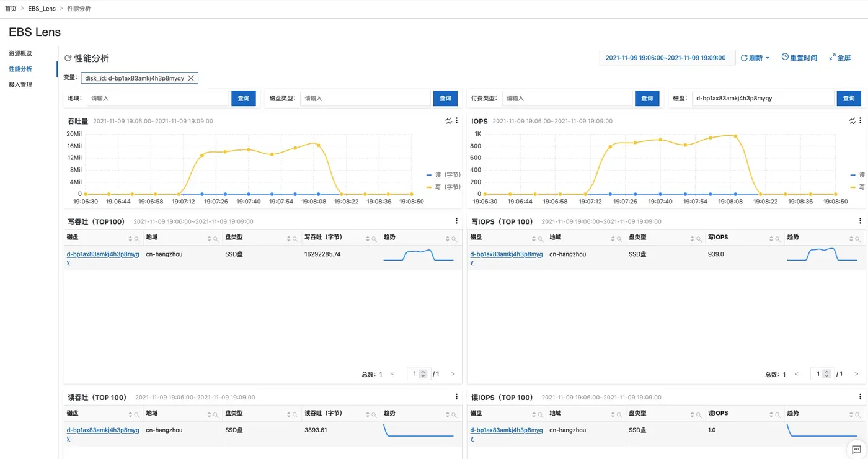Viewport: 868px width, 459px height.
Task: Sort 磁盘 column in 写吞吐 table
Action: [x=131, y=239]
